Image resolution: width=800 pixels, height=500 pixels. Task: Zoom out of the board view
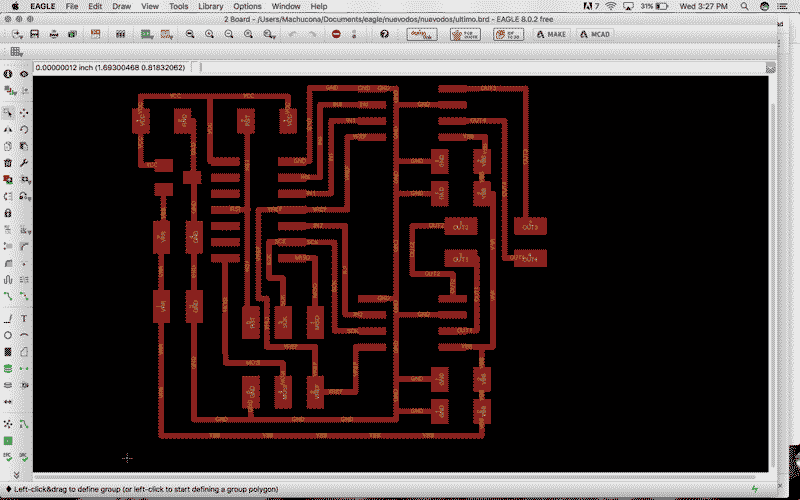tap(229, 34)
